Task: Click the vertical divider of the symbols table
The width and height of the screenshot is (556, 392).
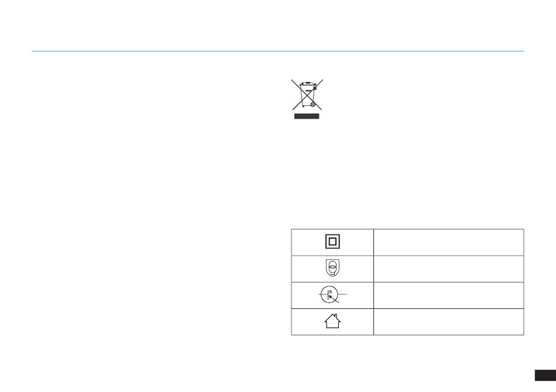Action: 373,281
